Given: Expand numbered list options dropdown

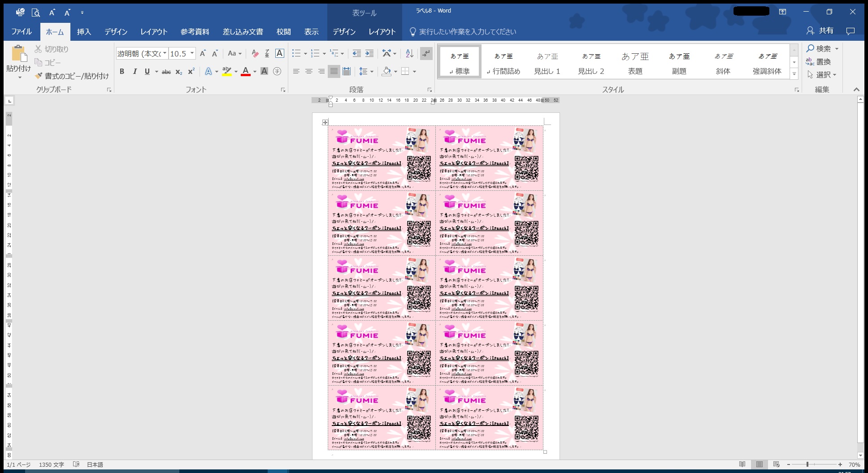Looking at the screenshot, I should (324, 54).
